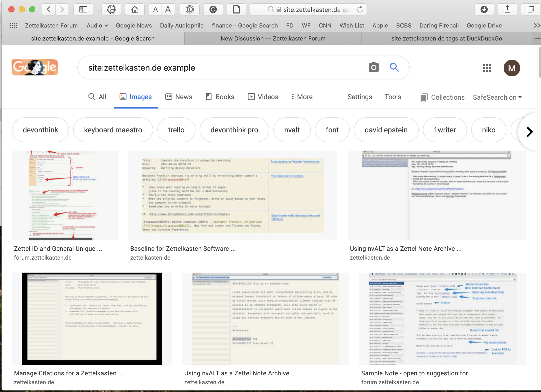The width and height of the screenshot is (541, 392).
Task: Go forward with the Safari forward arrow
Action: coord(62,10)
